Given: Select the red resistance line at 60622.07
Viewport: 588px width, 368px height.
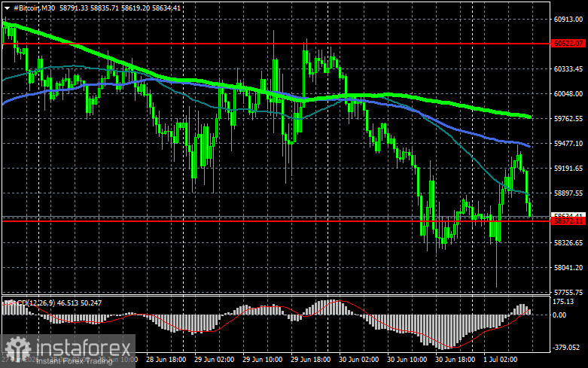Looking at the screenshot, I should tap(277, 44).
